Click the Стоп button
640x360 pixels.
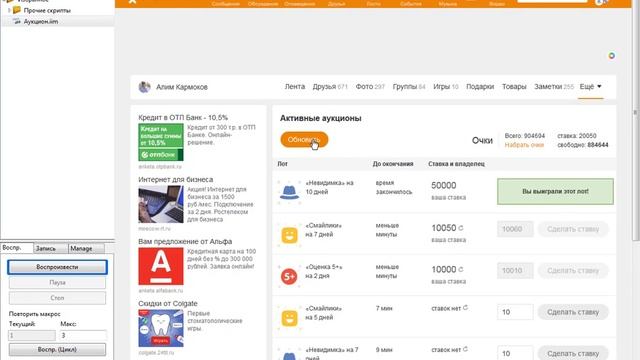(x=57, y=298)
